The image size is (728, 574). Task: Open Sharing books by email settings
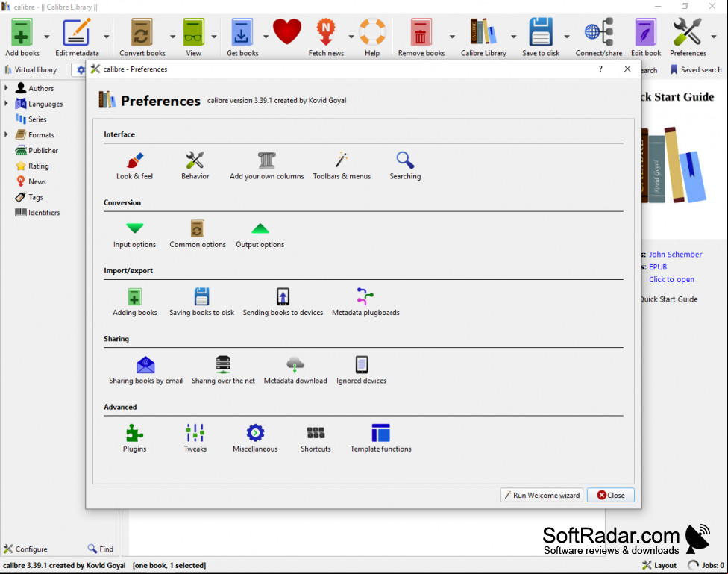click(x=145, y=370)
